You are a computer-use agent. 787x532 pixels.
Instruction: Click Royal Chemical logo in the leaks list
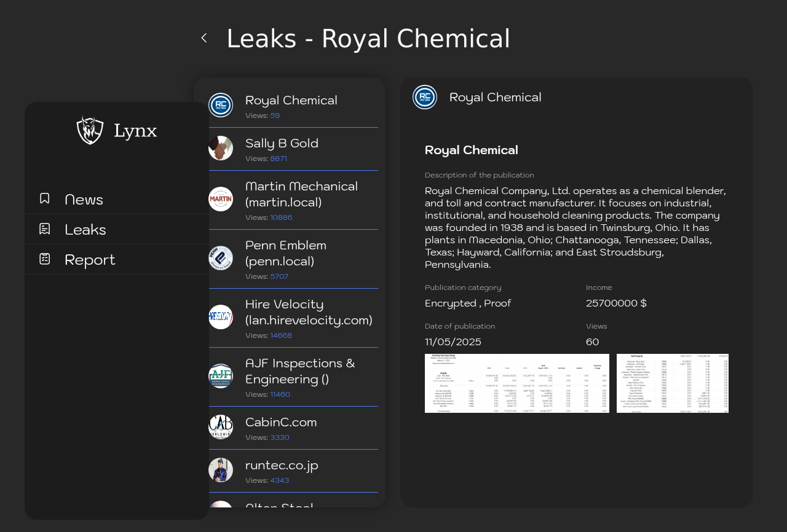[x=221, y=105]
